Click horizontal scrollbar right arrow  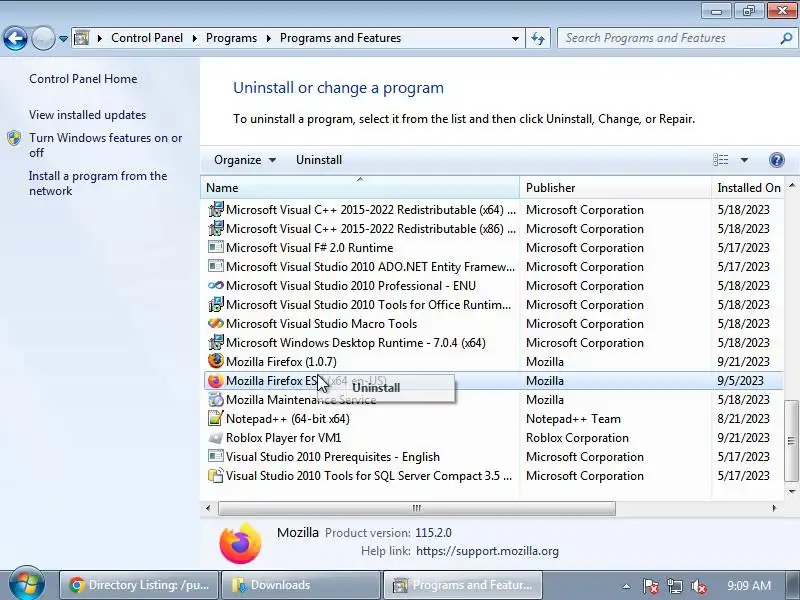[x=774, y=508]
